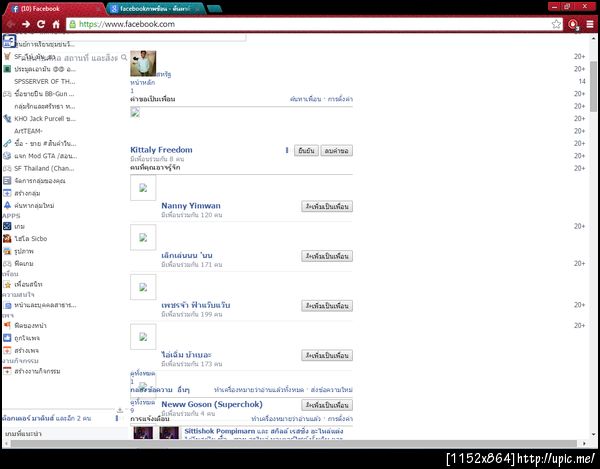The image size is (600, 469).
Task: Click the ไฮโล Sicbo app icon
Action: click(7, 239)
